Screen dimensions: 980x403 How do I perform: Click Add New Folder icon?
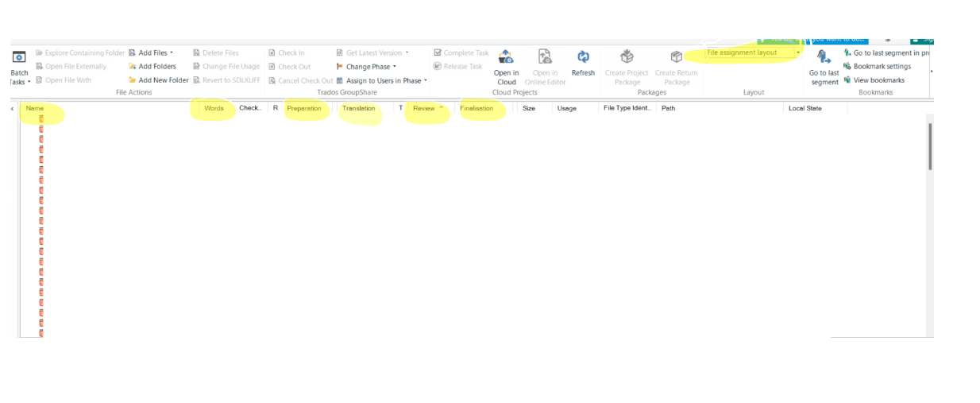132,80
